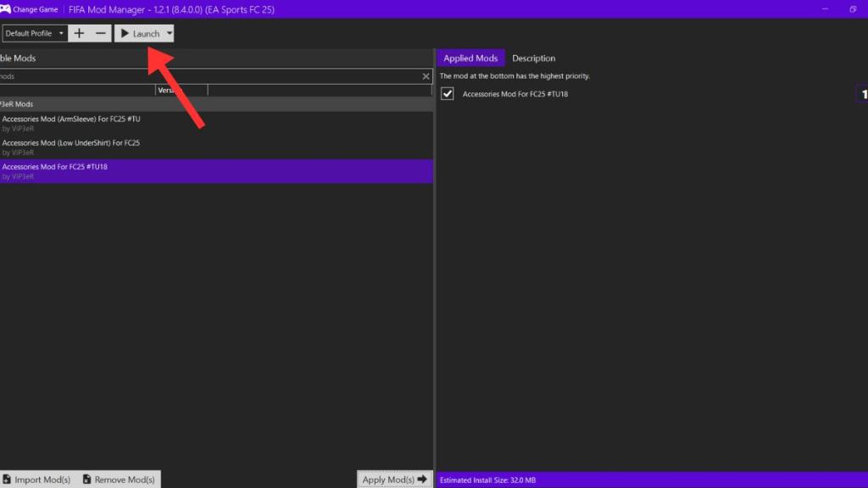Open the Default Profile dropdown
This screenshot has width=868, height=488.
click(34, 33)
